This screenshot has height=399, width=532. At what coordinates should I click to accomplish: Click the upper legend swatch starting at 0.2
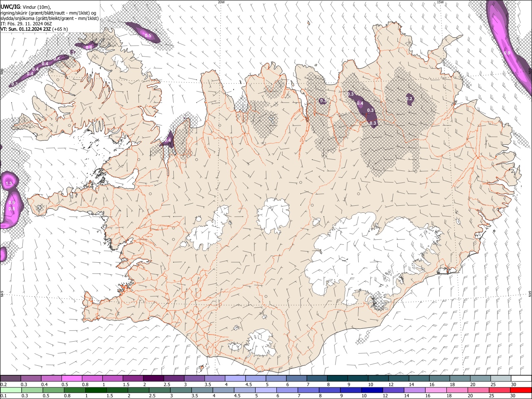click(x=10, y=378)
